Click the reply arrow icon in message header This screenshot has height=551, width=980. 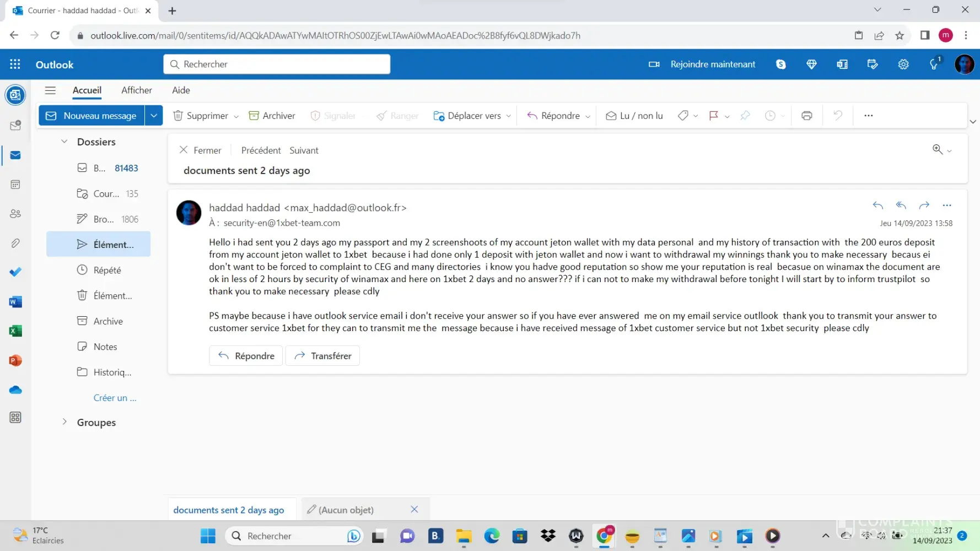point(878,206)
